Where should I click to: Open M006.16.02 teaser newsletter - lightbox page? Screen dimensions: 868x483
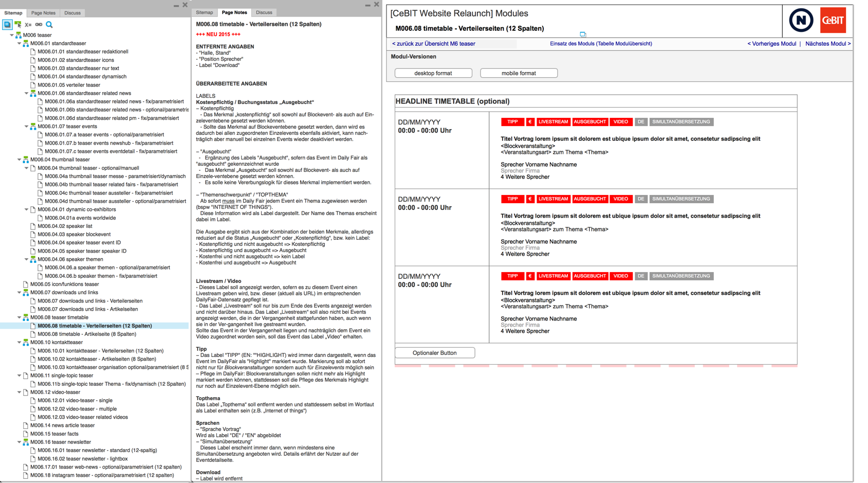(x=82, y=459)
